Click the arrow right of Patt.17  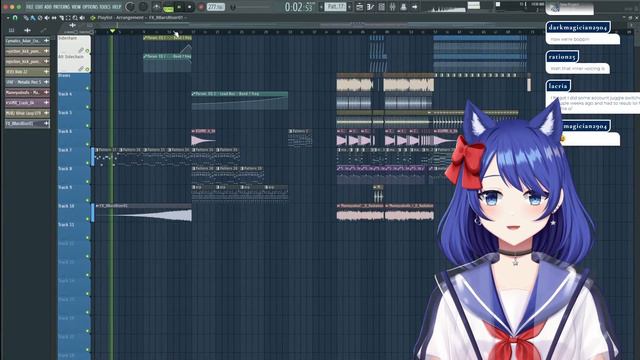pyautogui.click(x=350, y=7)
